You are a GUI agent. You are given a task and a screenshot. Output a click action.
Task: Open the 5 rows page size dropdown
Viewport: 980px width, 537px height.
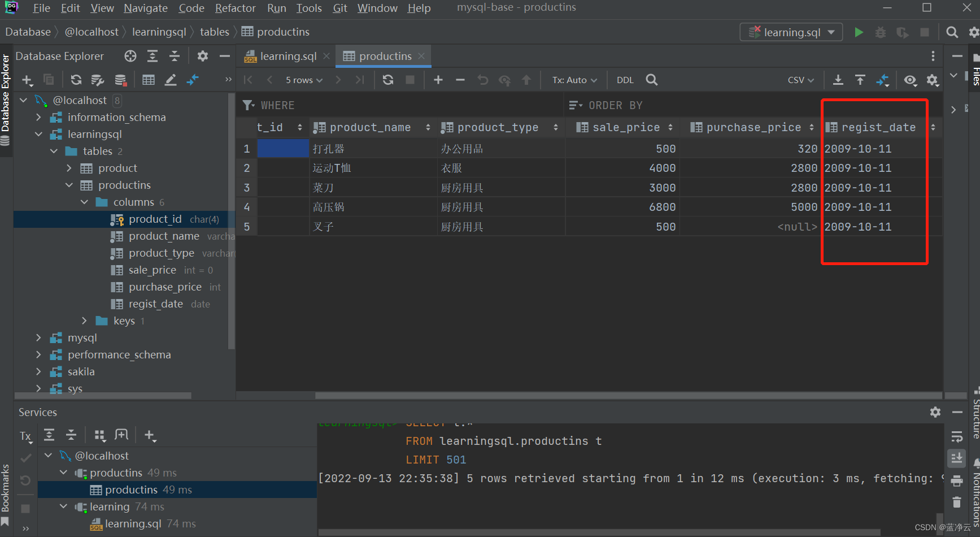click(304, 80)
